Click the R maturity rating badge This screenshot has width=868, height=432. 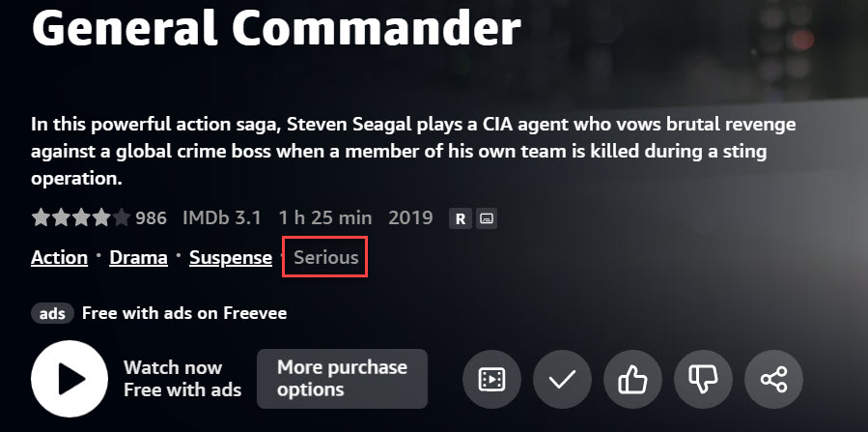click(461, 219)
